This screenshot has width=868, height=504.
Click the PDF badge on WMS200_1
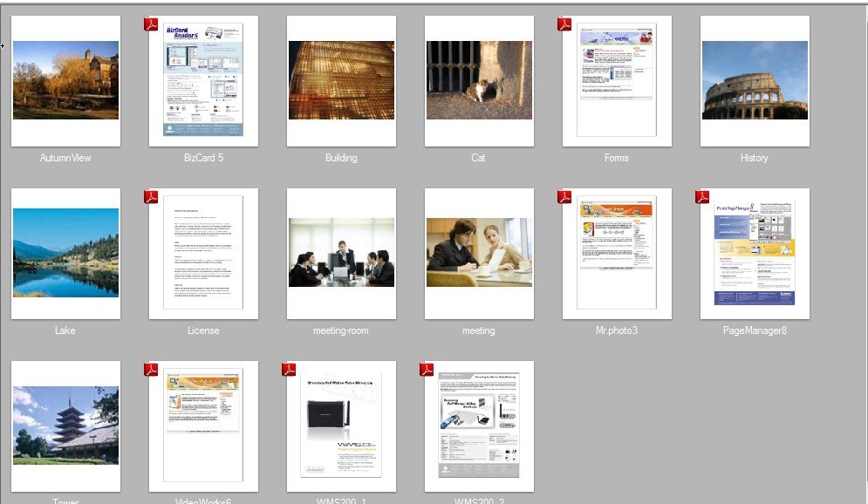tap(288, 369)
